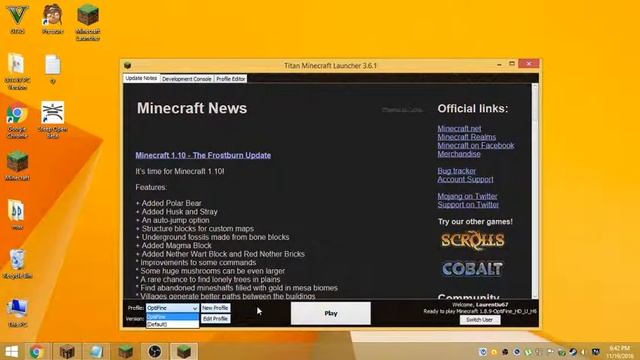This screenshot has width=640, height=360.
Task: Open Chrome from the taskbar
Action: point(36,351)
